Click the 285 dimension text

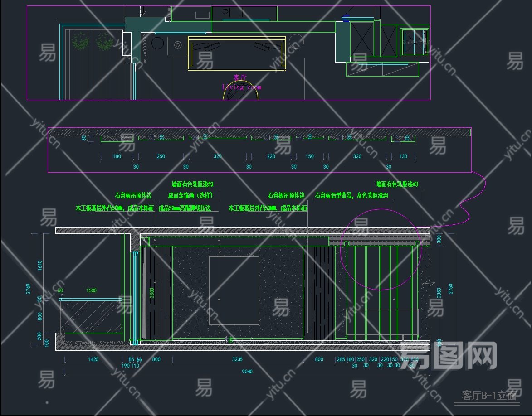click(341, 359)
